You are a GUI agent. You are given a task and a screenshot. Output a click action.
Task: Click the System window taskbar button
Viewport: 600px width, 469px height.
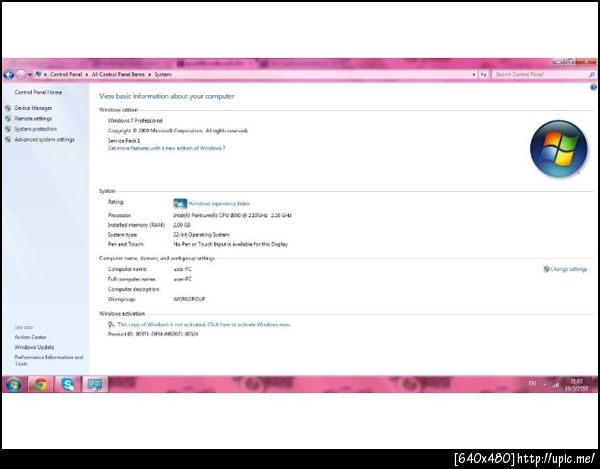pyautogui.click(x=95, y=384)
